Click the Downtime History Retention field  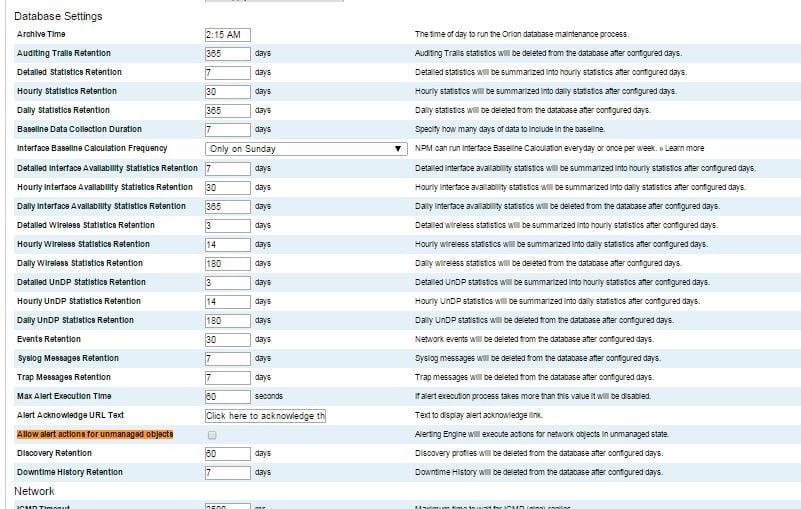[228, 472]
